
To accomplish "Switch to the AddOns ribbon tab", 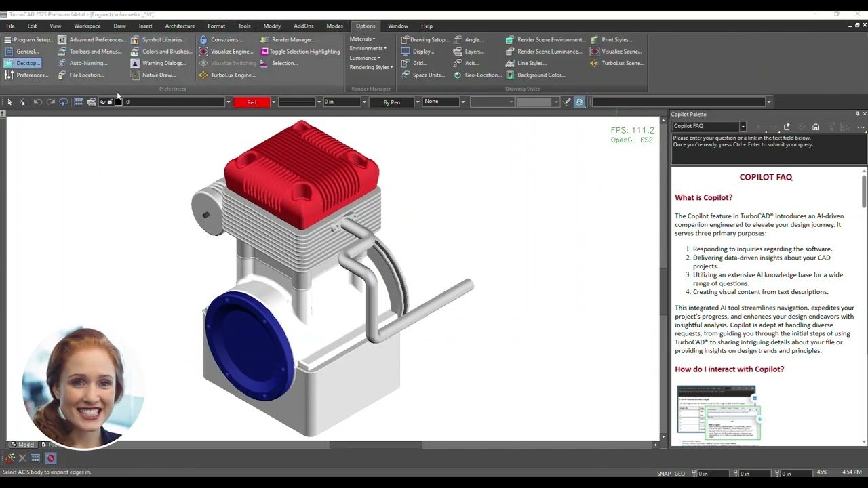I will click(304, 26).
